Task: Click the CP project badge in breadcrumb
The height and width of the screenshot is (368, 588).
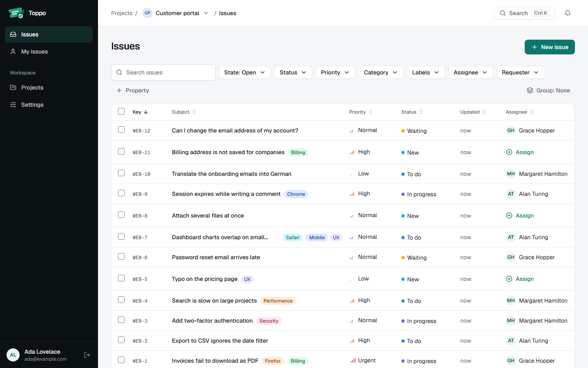Action: (x=147, y=13)
